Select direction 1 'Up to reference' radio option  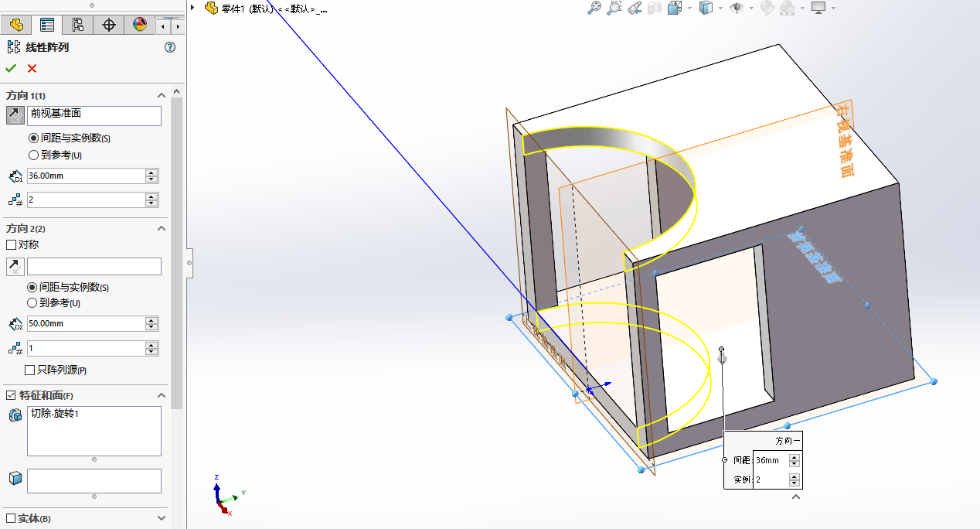click(x=34, y=155)
